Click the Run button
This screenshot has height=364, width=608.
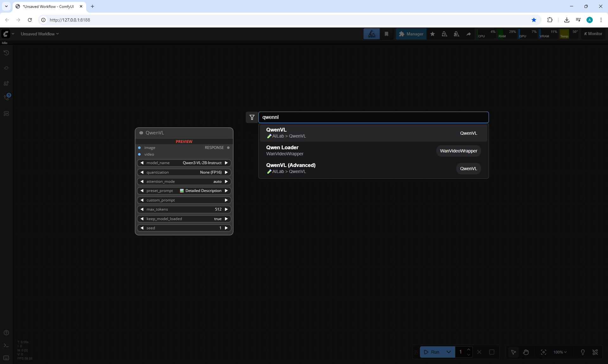pos(431,352)
